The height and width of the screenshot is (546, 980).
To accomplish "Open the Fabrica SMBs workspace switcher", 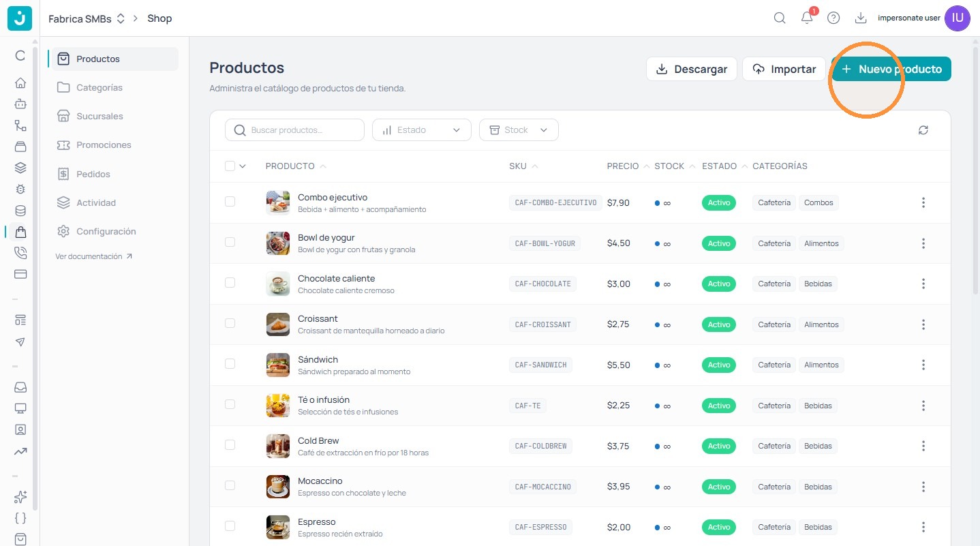I will (x=87, y=18).
